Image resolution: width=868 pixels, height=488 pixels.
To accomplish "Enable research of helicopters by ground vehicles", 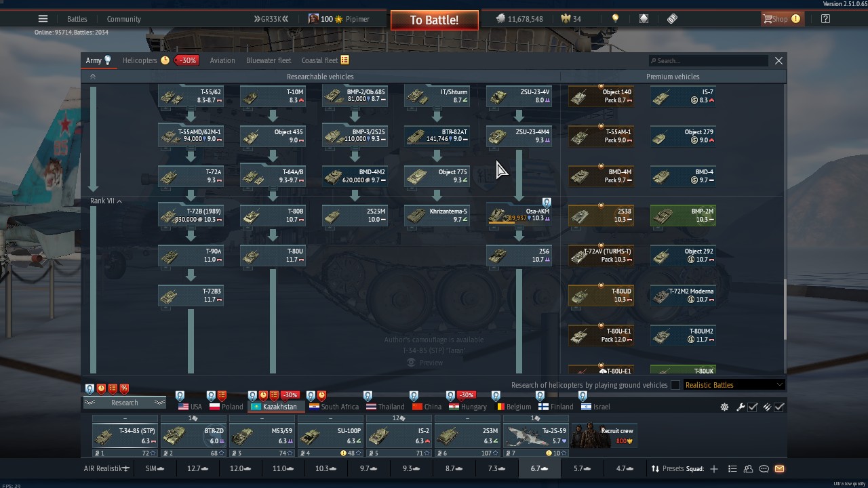I will [x=675, y=385].
